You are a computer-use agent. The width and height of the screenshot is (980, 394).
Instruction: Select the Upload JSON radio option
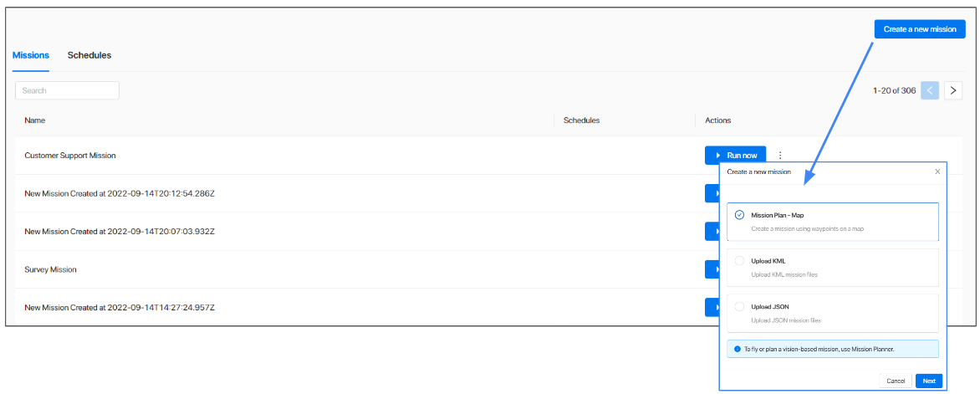(739, 306)
